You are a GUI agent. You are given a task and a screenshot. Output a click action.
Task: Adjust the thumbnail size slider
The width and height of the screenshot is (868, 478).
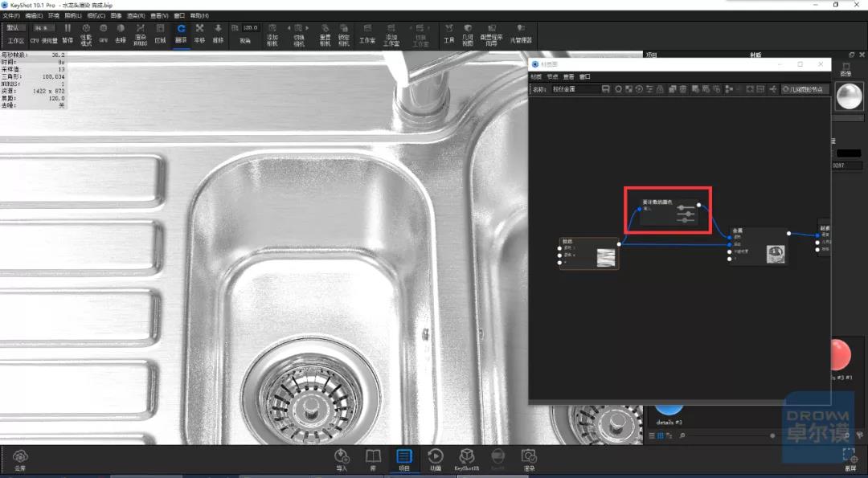click(x=772, y=436)
